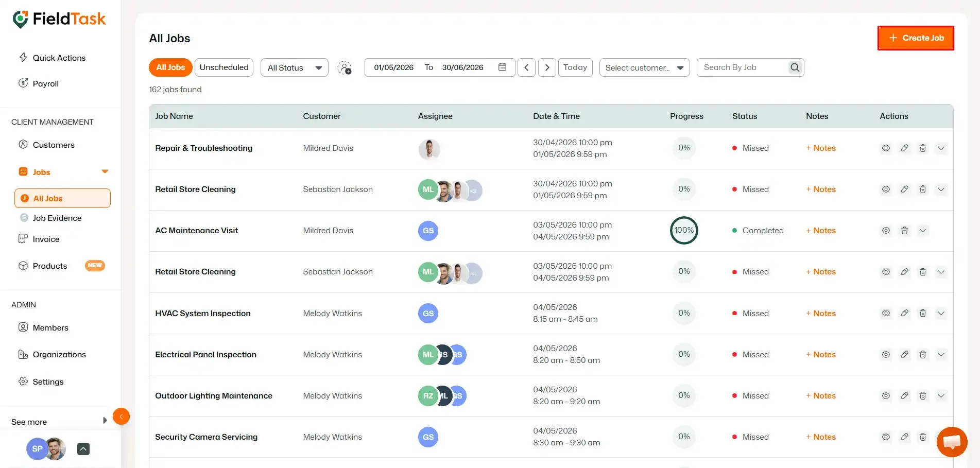Add notes to Security Camera Servicing
Viewport: 980px width, 468px height.
(x=821, y=437)
